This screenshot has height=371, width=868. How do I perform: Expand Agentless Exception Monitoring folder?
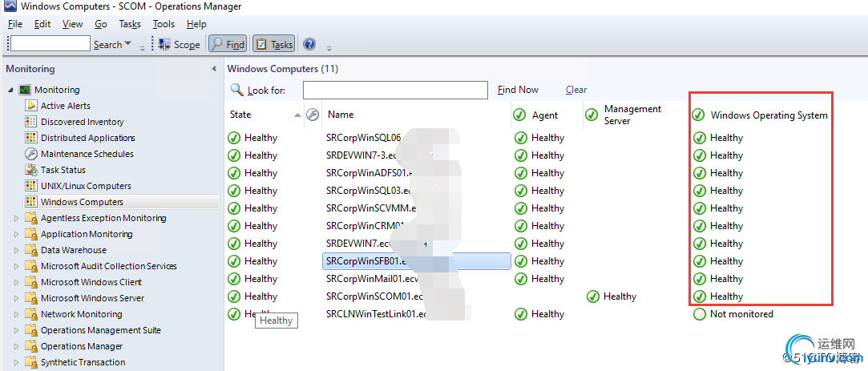(x=16, y=218)
